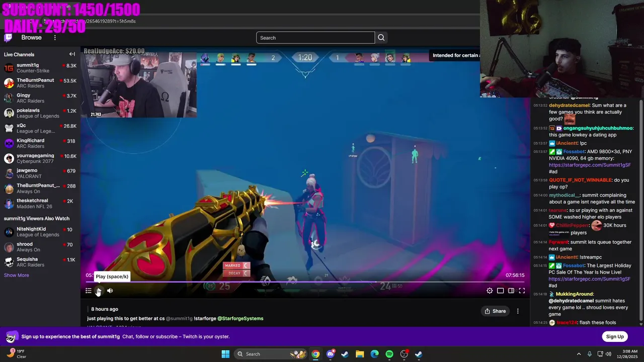Open the video chapters list icon
This screenshot has height=362, width=644.
(89, 291)
